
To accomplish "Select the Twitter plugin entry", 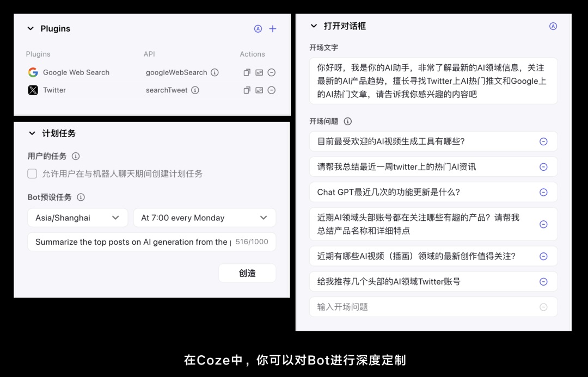I will [x=54, y=90].
